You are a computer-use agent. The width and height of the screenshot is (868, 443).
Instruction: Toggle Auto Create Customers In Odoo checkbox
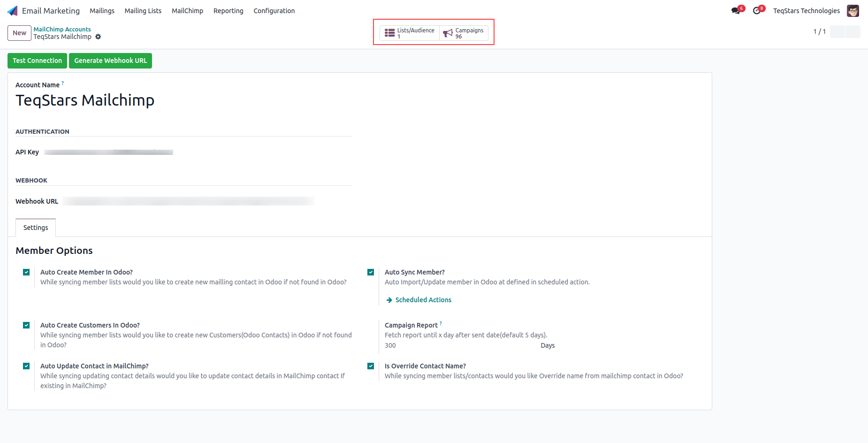tap(26, 325)
